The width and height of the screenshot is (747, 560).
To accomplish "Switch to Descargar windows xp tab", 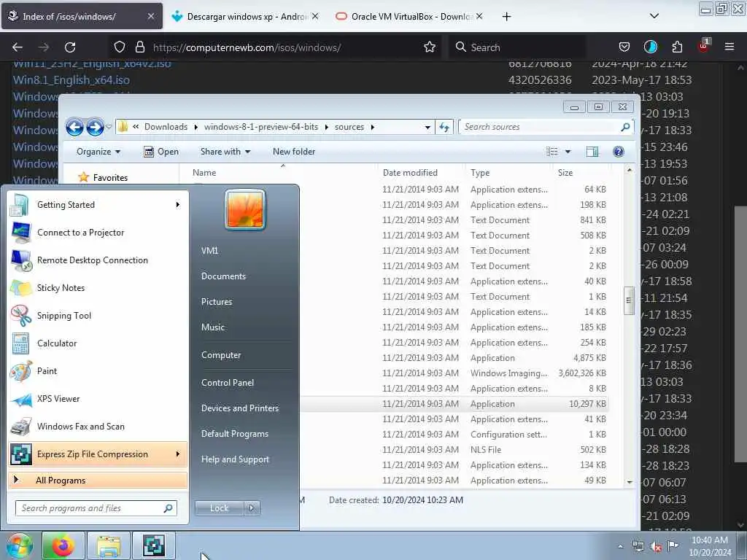I will 244,17.
